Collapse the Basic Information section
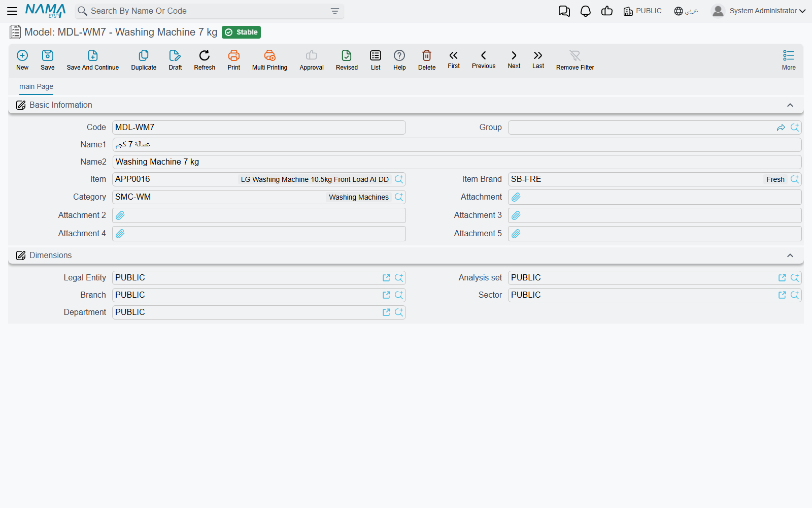 pos(790,105)
